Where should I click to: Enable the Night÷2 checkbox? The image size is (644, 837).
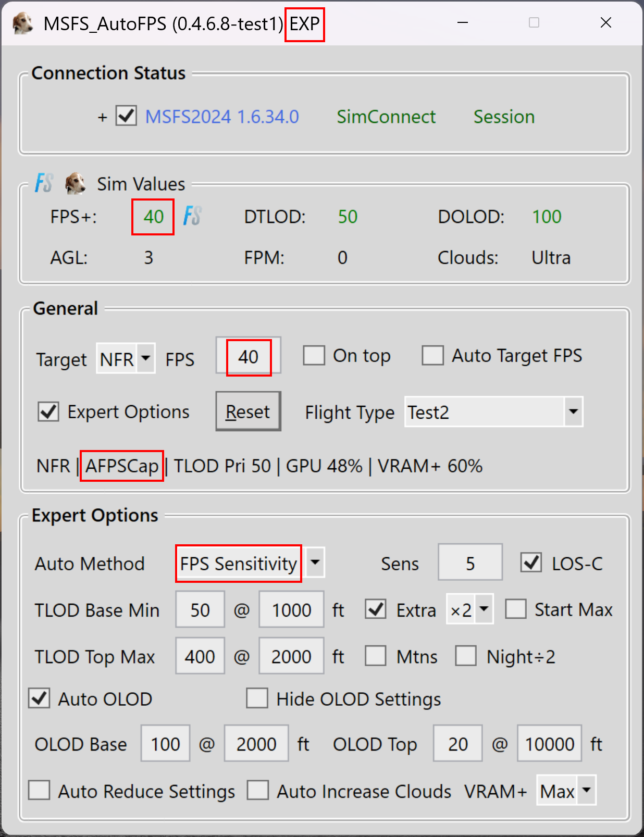(466, 656)
